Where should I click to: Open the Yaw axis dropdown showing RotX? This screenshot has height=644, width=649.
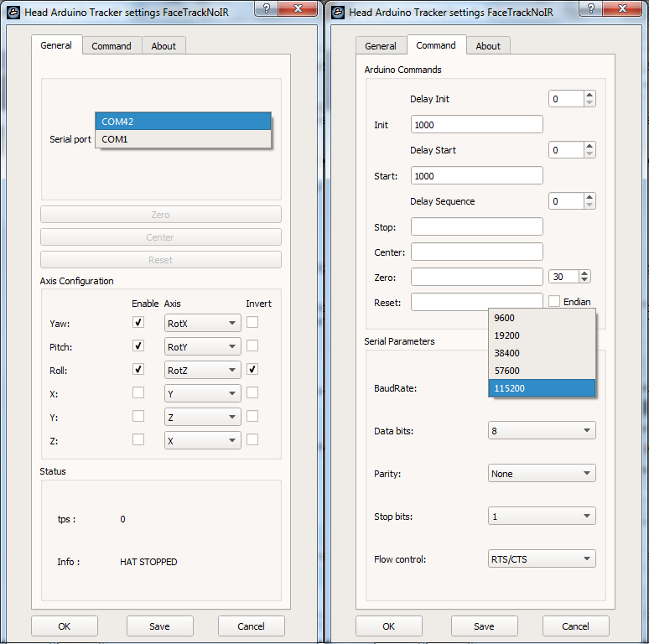(202, 323)
